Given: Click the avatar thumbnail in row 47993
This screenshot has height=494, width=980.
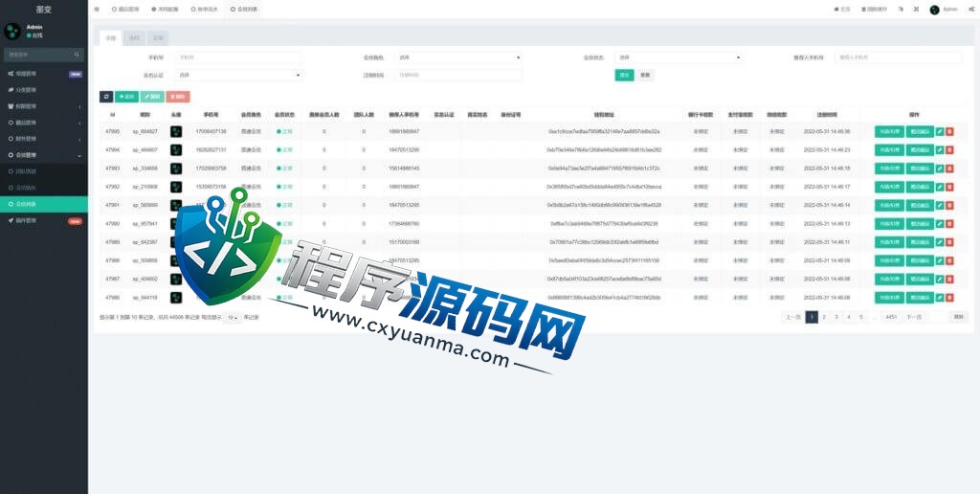Looking at the screenshot, I should click(176, 168).
